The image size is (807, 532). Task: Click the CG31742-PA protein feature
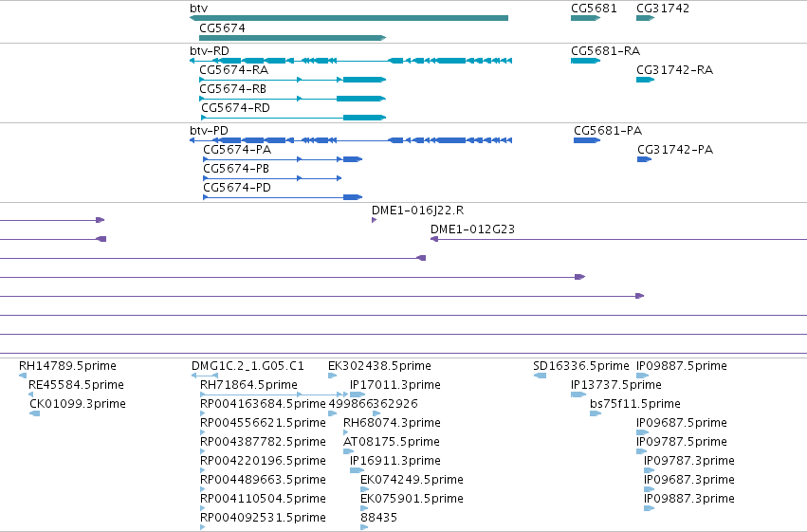click(x=644, y=159)
